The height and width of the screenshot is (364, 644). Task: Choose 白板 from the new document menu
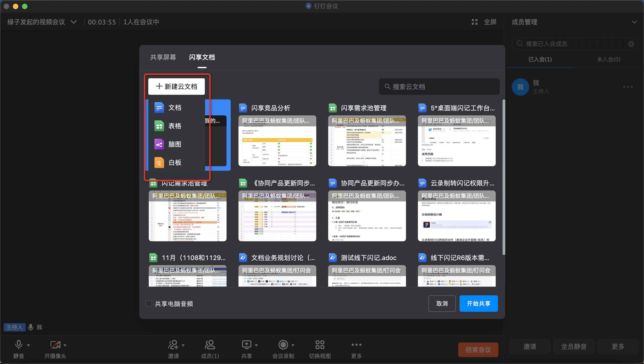176,163
